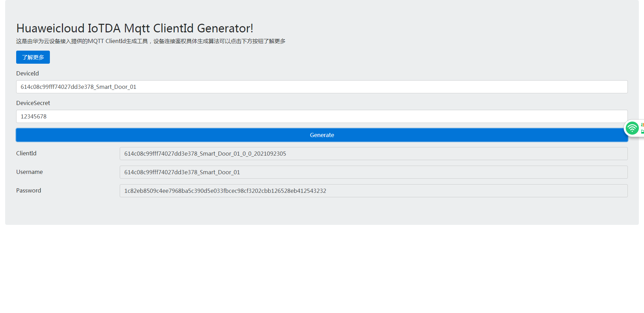The height and width of the screenshot is (313, 644).
Task: Click the Chinese description text under the heading
Action: point(151,41)
